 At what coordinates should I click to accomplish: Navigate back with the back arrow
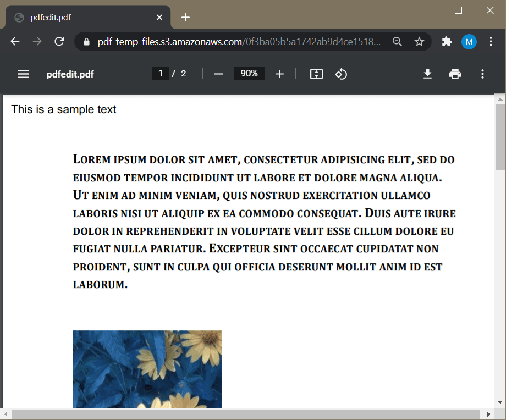click(x=15, y=41)
